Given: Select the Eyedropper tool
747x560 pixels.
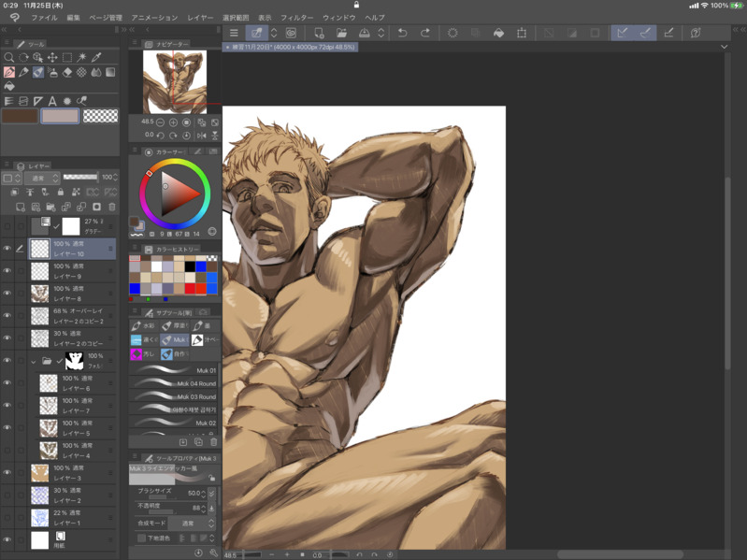Looking at the screenshot, I should (x=96, y=58).
